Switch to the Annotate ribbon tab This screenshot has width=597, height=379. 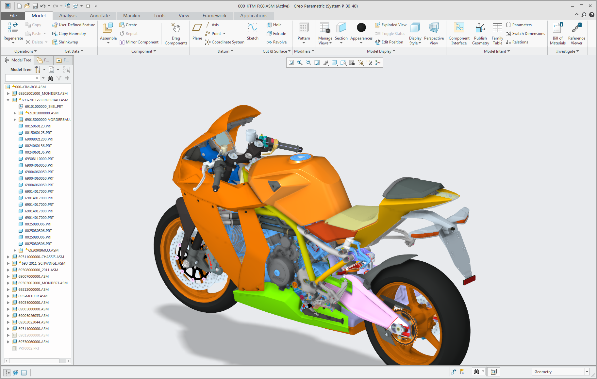pyautogui.click(x=100, y=16)
